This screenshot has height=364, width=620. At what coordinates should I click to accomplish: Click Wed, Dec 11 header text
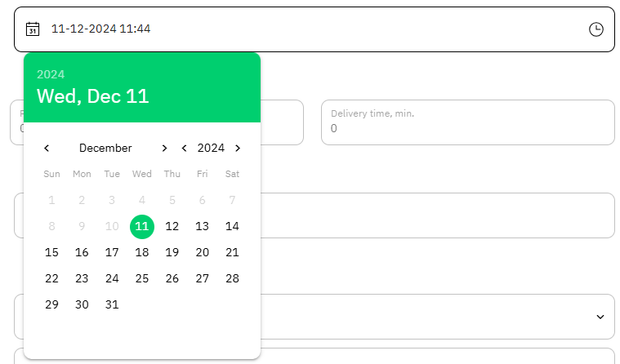click(x=92, y=96)
